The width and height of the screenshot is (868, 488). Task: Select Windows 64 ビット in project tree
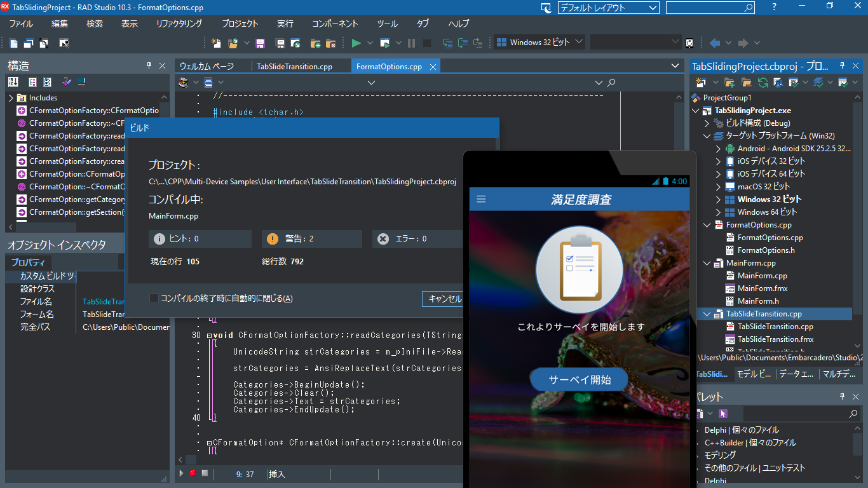tap(767, 212)
